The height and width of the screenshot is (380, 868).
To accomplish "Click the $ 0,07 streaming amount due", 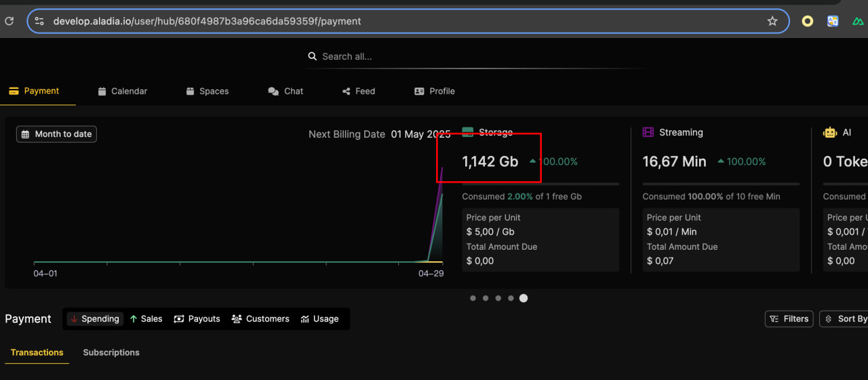I will (x=660, y=261).
